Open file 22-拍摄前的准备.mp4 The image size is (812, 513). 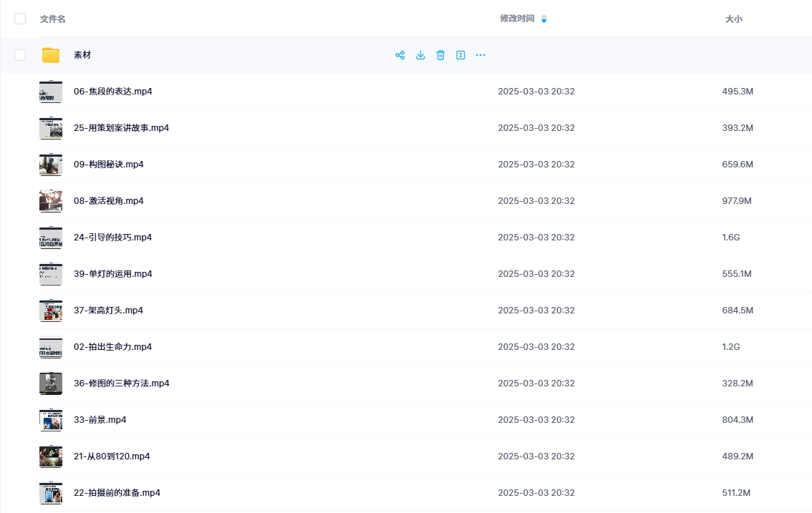pos(117,493)
